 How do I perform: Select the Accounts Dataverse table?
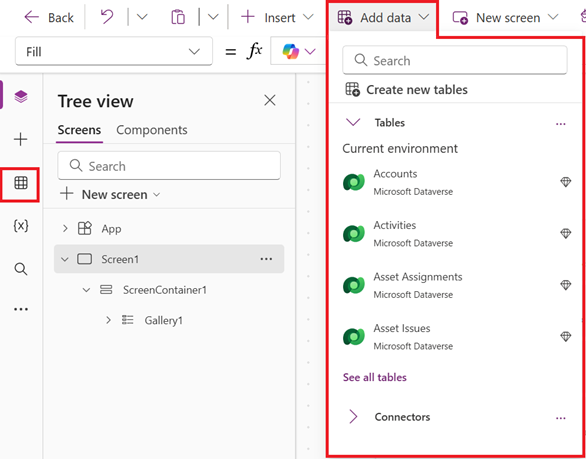(x=455, y=182)
